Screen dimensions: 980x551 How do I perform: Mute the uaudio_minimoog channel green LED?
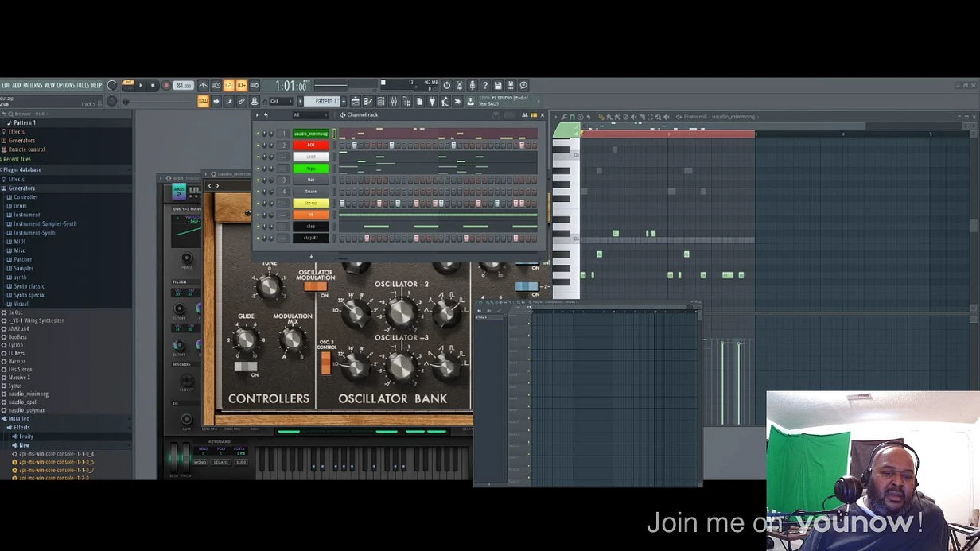[x=258, y=134]
